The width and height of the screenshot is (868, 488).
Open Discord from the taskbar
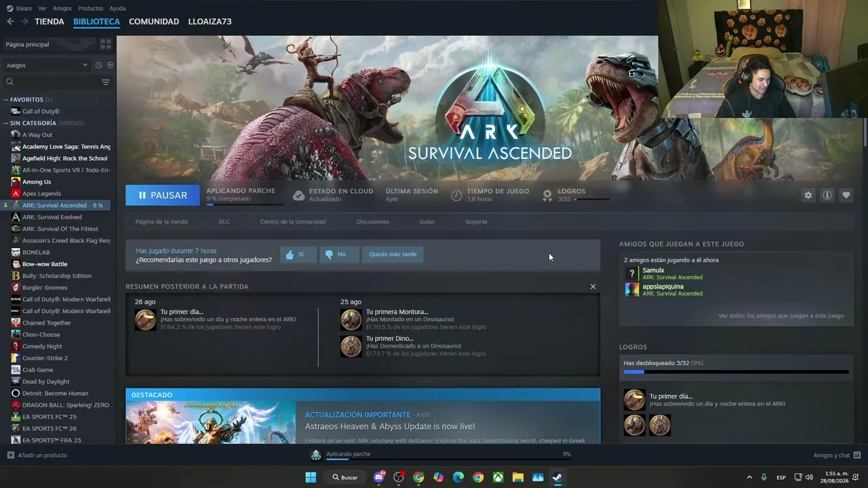[x=379, y=477]
